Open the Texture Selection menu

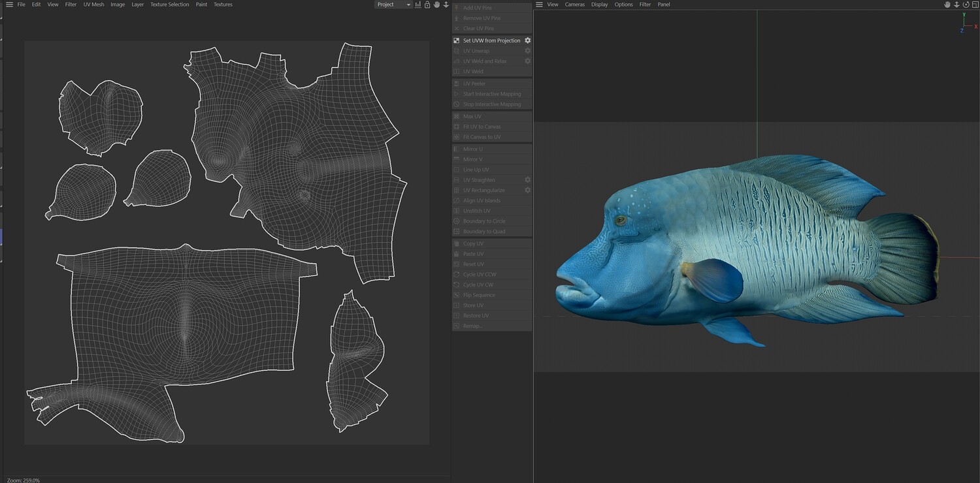click(169, 5)
